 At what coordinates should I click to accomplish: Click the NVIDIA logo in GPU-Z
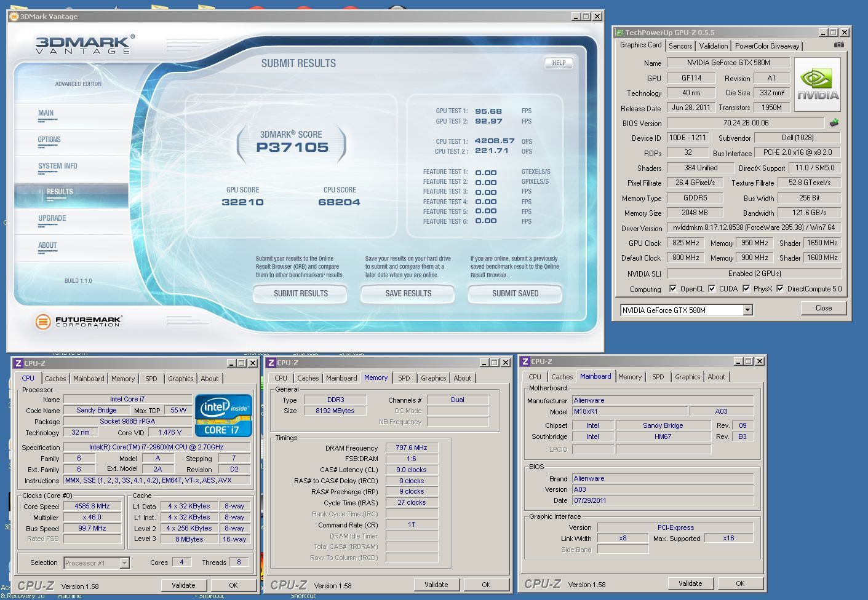click(818, 84)
